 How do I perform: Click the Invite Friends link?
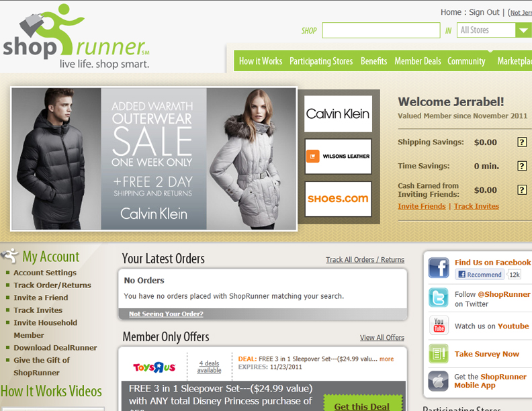click(422, 206)
